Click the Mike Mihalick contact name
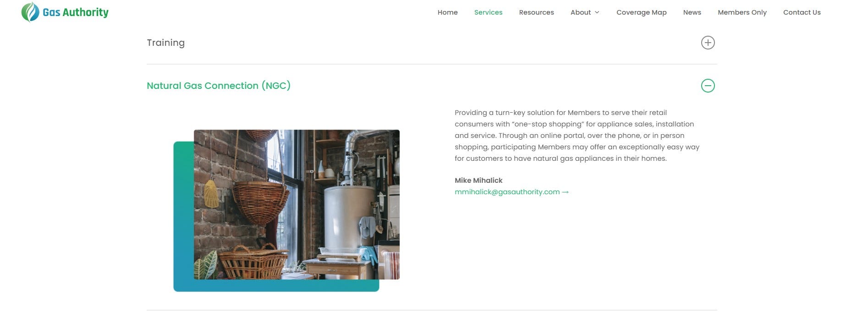This screenshot has height=328, width=868. coord(478,180)
